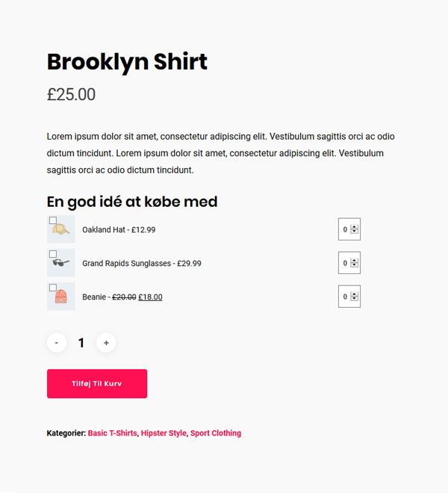Decrease Oakland Hat quantity with down arrow
The width and height of the screenshot is (448, 493).
[355, 232]
